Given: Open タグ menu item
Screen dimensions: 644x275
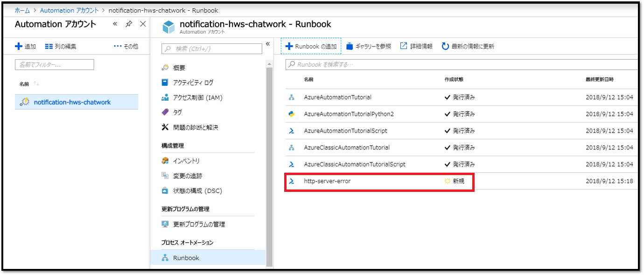Looking at the screenshot, I should pyautogui.click(x=178, y=113).
